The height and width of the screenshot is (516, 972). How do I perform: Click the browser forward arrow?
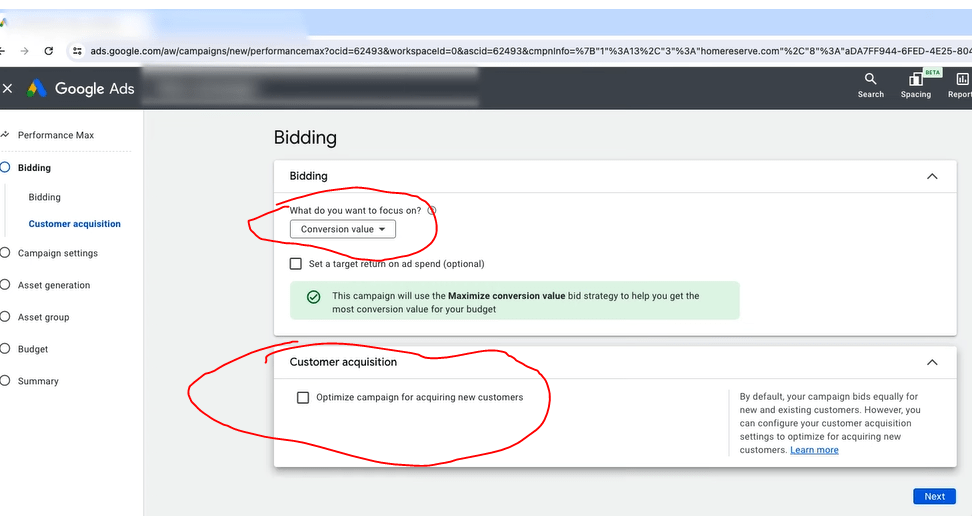24,51
